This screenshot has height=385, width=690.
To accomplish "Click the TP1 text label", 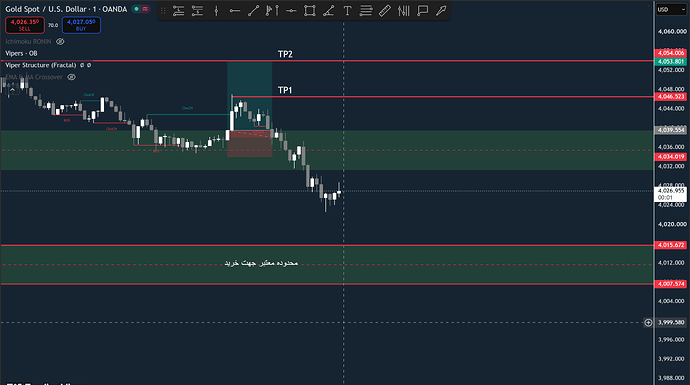I will point(285,90).
